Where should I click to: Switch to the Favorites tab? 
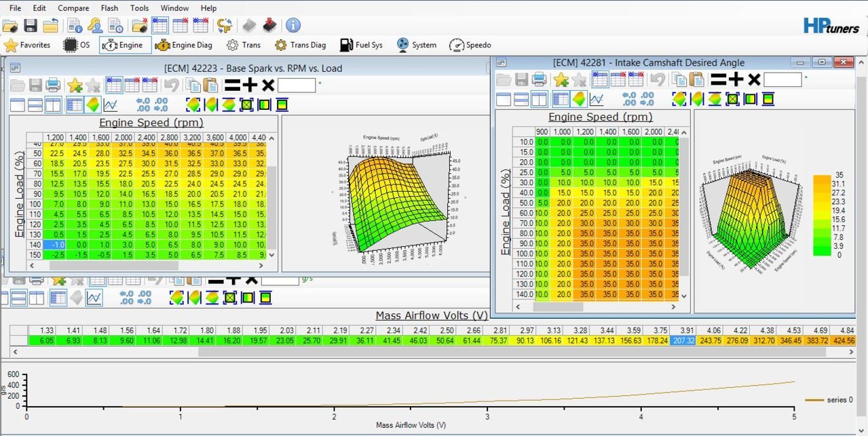[x=28, y=45]
